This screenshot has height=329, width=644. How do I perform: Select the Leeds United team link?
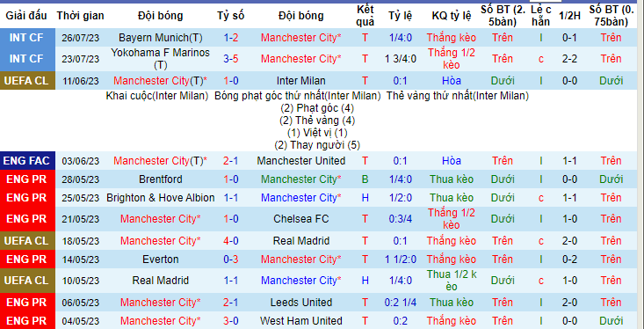coord(301,303)
